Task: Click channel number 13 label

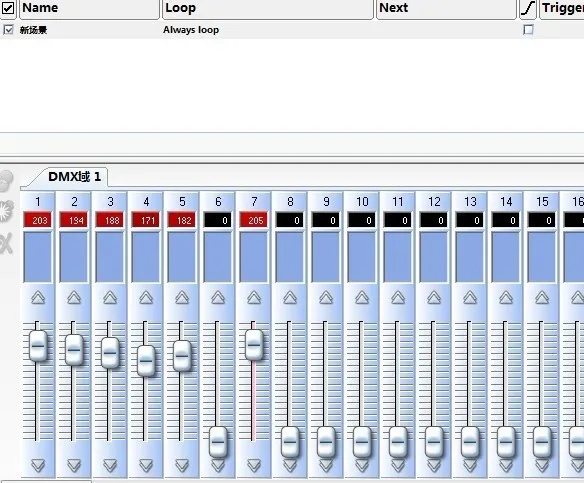Action: coord(470,201)
